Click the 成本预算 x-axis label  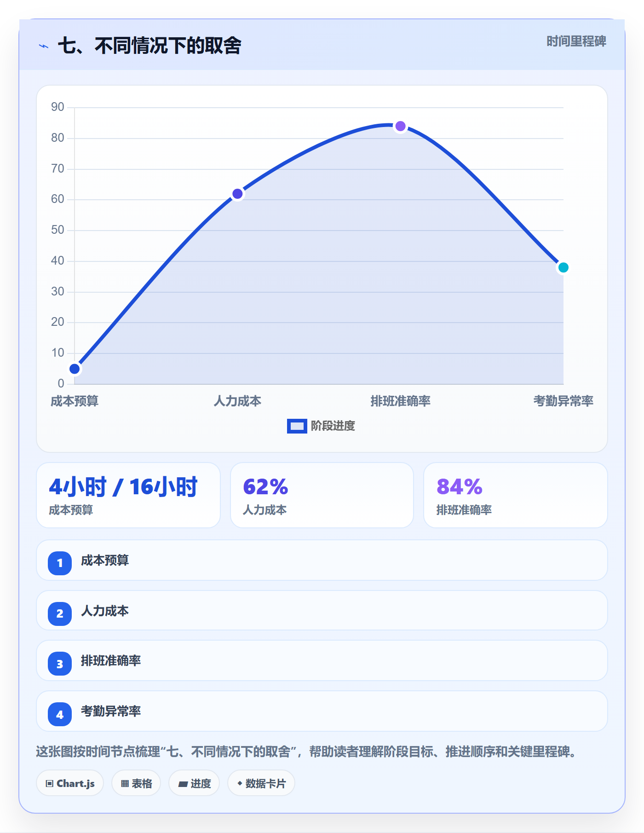tap(75, 401)
